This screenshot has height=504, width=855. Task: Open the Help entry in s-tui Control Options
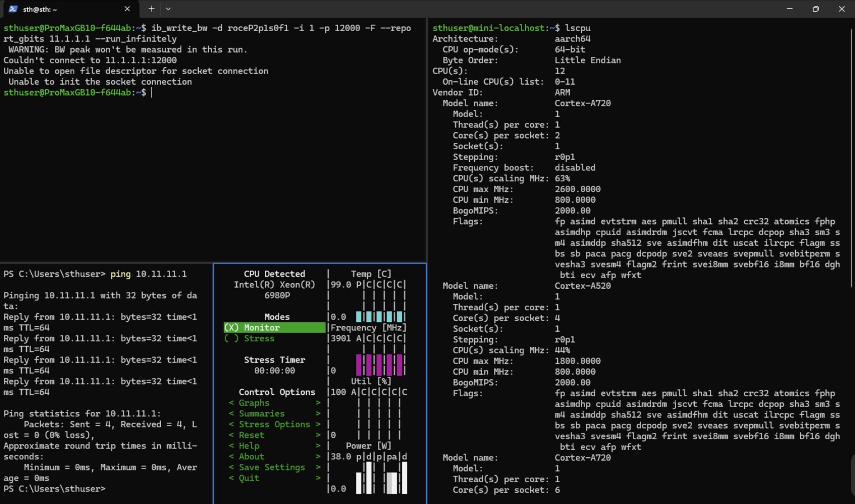tap(249, 446)
